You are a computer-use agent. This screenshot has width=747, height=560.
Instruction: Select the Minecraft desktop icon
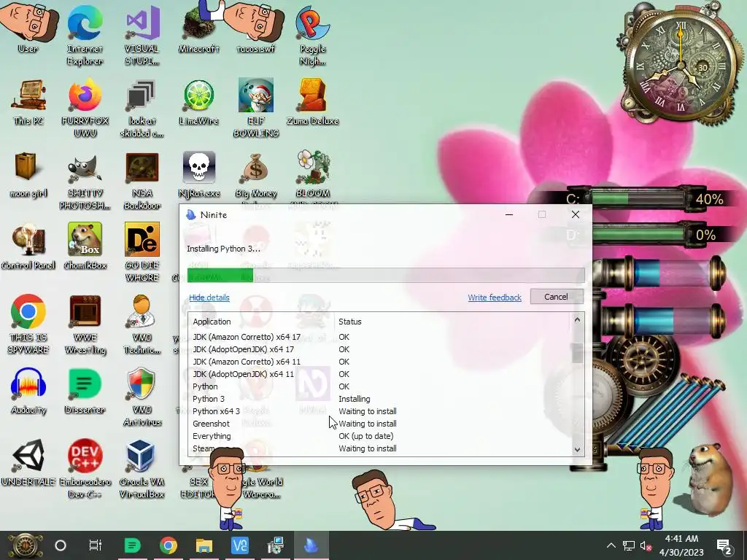[198, 27]
